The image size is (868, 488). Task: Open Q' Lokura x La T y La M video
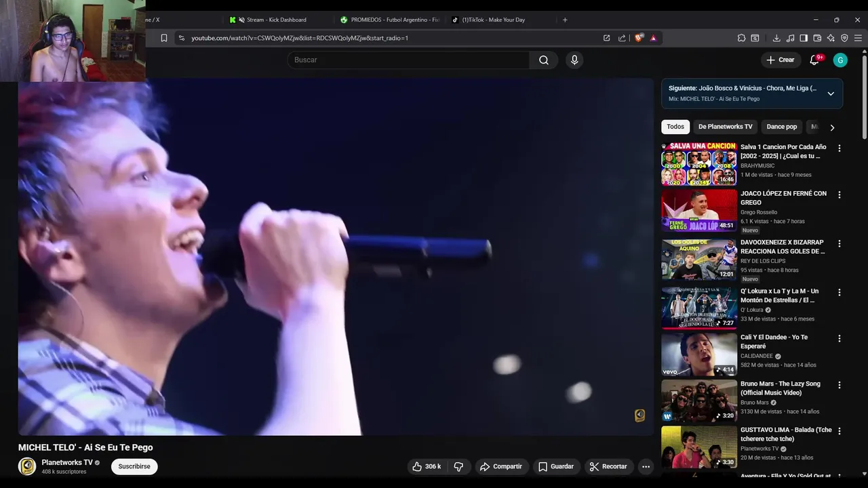click(699, 308)
